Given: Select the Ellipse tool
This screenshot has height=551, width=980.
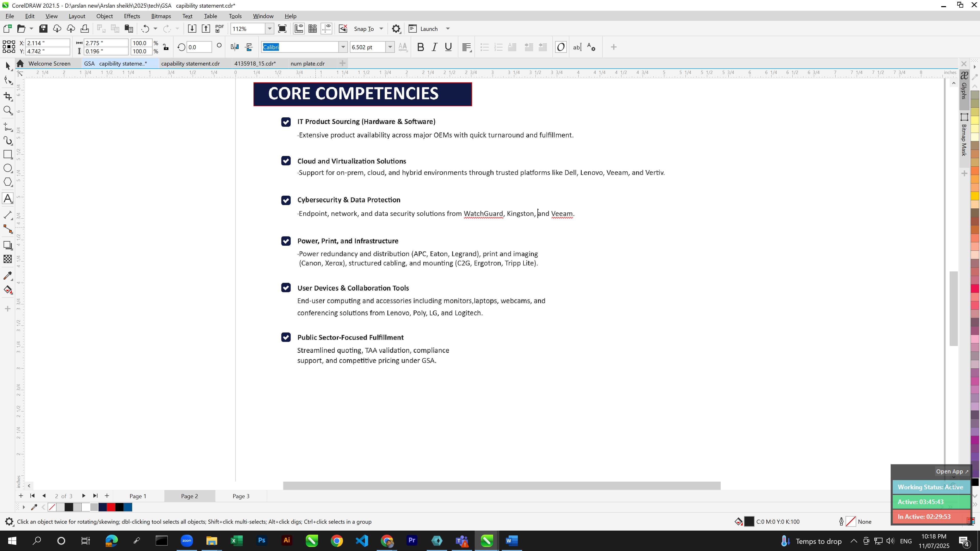Looking at the screenshot, I should pos(8,168).
